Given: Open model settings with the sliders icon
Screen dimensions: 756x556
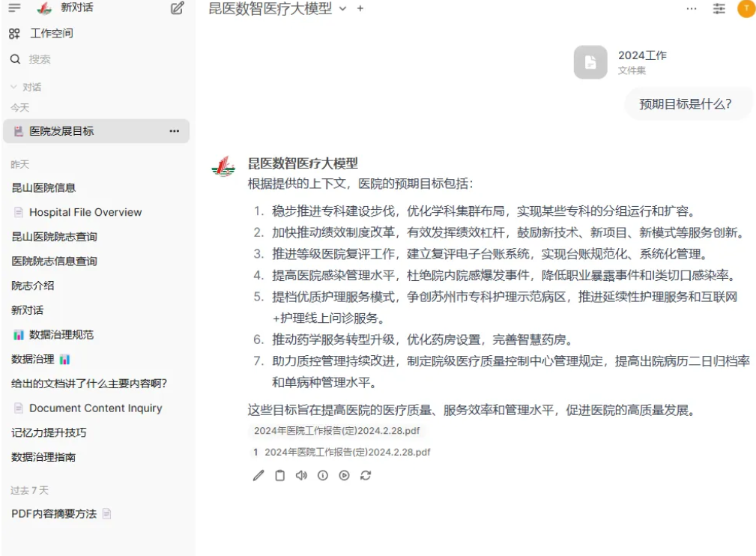Looking at the screenshot, I should [719, 9].
